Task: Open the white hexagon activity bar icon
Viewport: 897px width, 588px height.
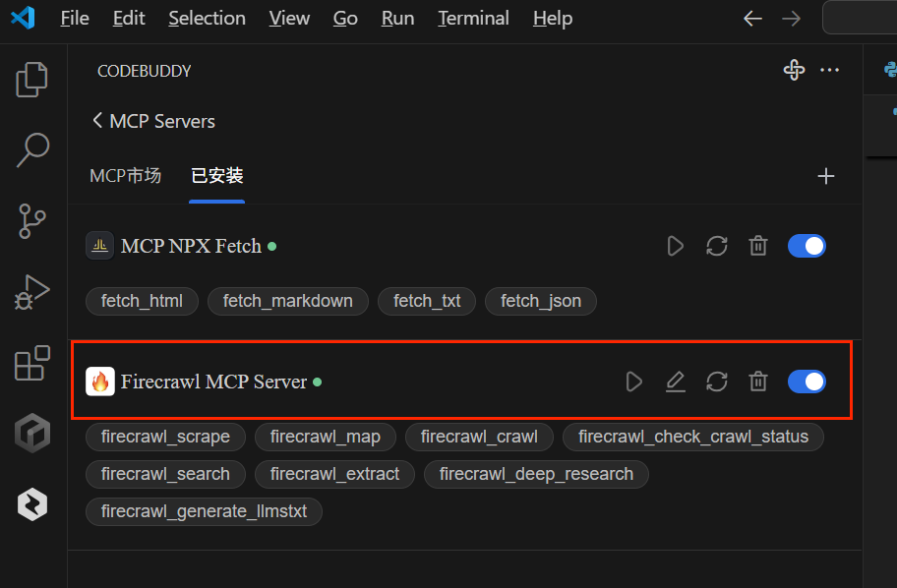Action: (32, 504)
